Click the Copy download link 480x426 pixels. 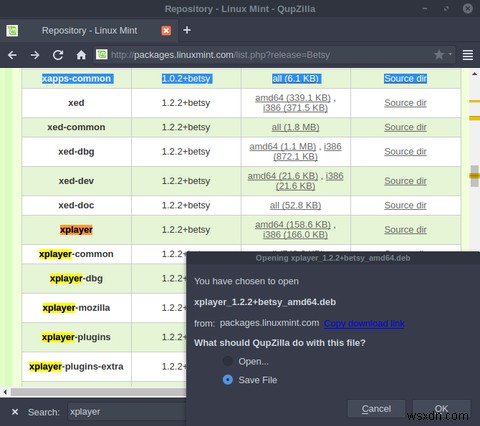pyautogui.click(x=364, y=323)
